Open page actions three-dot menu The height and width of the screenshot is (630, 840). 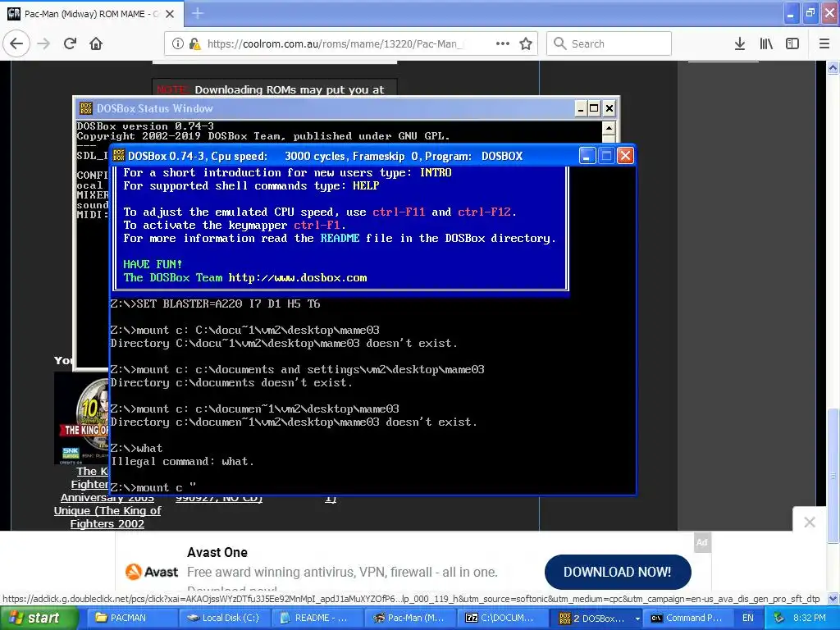503,43
